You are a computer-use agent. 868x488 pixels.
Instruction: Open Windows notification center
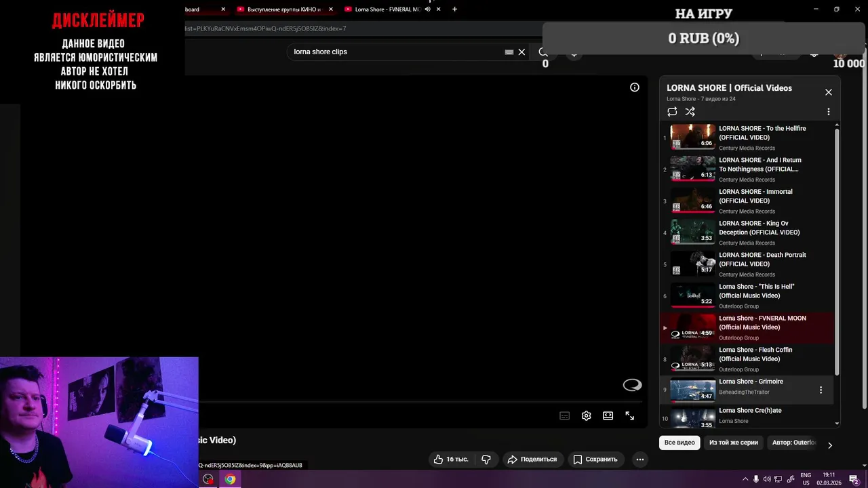click(x=854, y=479)
